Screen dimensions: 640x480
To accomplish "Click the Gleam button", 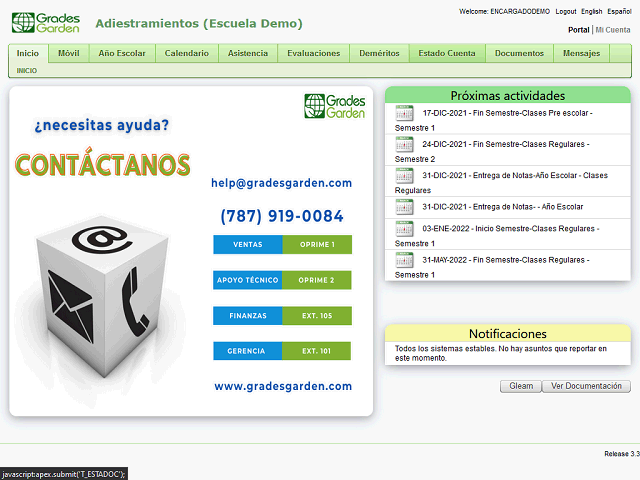I will click(521, 386).
